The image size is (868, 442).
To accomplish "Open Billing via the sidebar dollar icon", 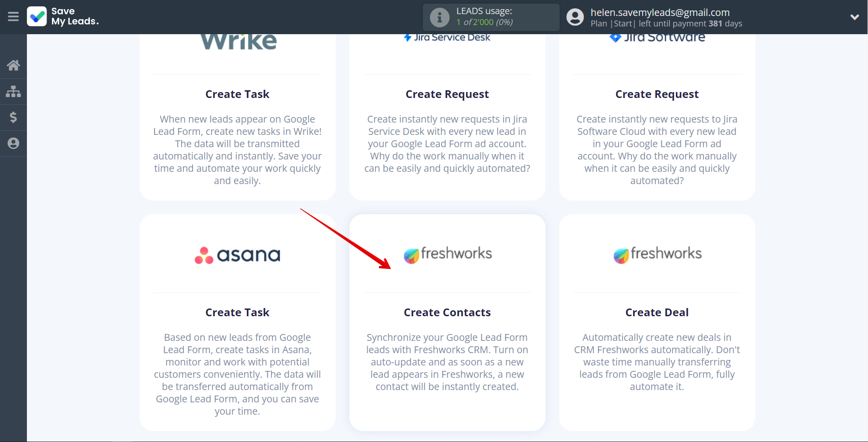I will [13, 118].
